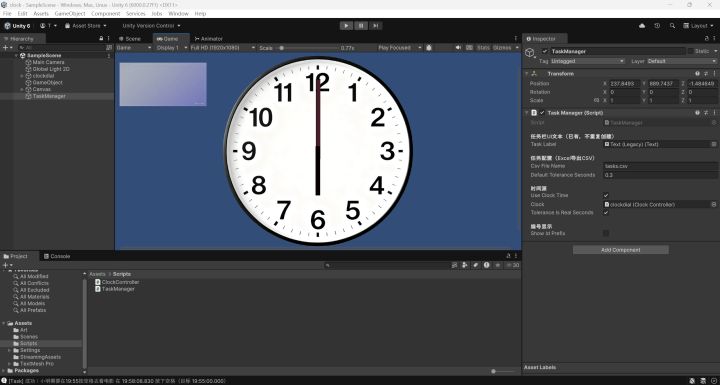Open the Full HD resolution dropdown
Viewport: 720px width, 385px height.
point(223,48)
